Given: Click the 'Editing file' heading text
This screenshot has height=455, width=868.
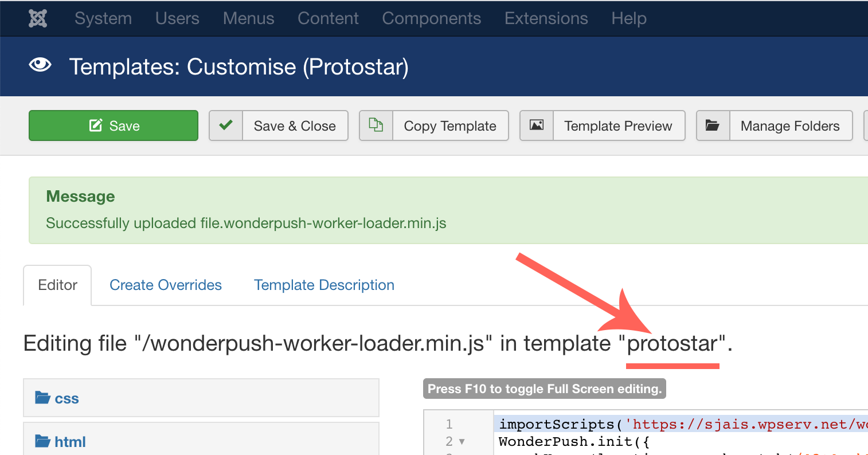Looking at the screenshot, I should pyautogui.click(x=378, y=343).
